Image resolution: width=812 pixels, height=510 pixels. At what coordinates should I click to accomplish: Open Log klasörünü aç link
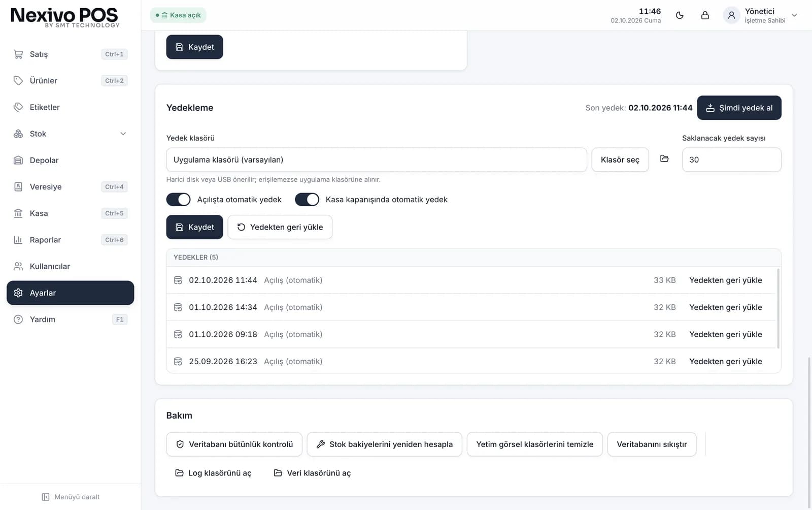click(213, 473)
